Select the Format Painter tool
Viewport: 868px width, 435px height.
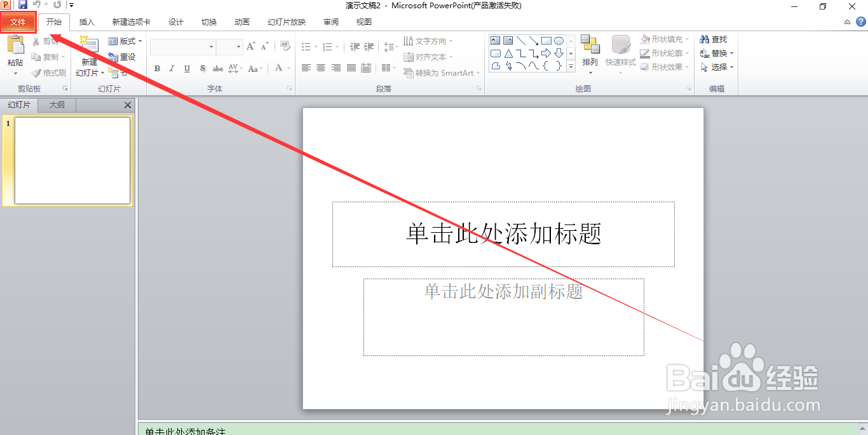click(48, 72)
